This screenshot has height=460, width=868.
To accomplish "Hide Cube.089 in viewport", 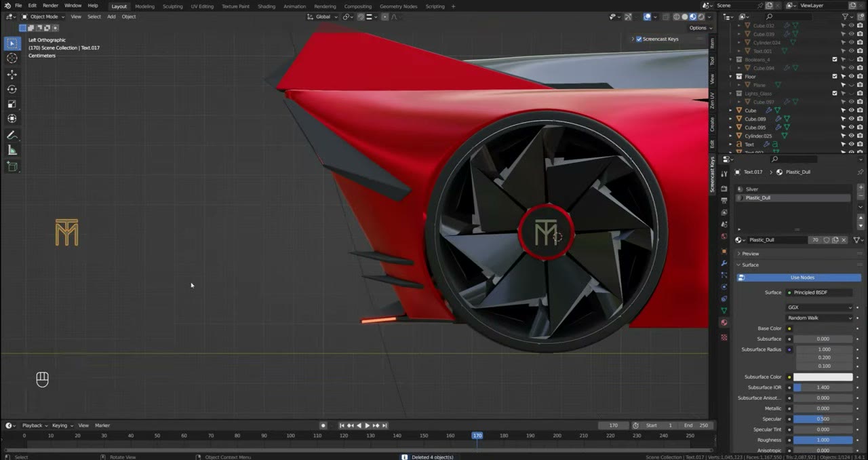I will pos(852,119).
